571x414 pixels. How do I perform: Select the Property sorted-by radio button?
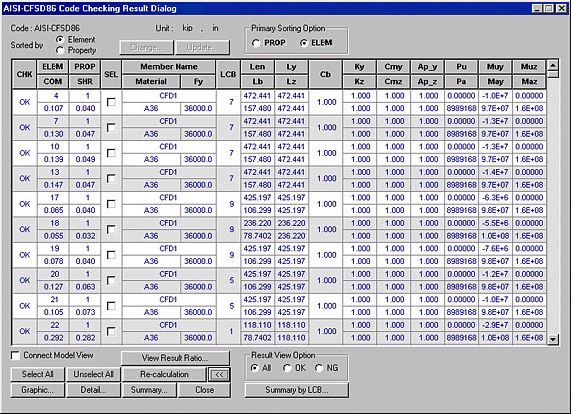click(60, 50)
